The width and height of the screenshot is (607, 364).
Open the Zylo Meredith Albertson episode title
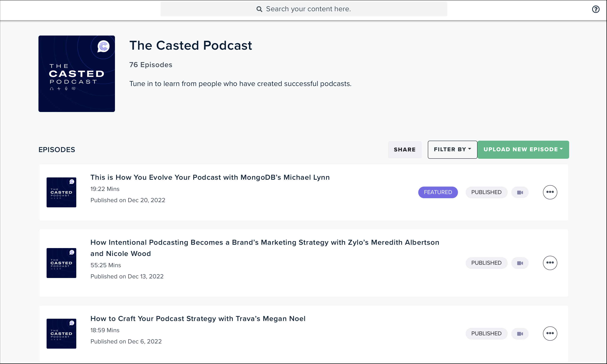265,248
